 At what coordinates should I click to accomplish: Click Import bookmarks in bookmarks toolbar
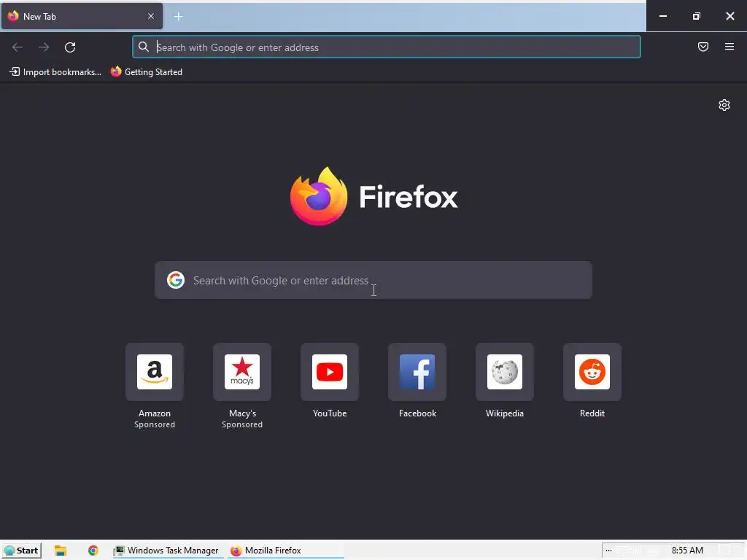pos(55,72)
